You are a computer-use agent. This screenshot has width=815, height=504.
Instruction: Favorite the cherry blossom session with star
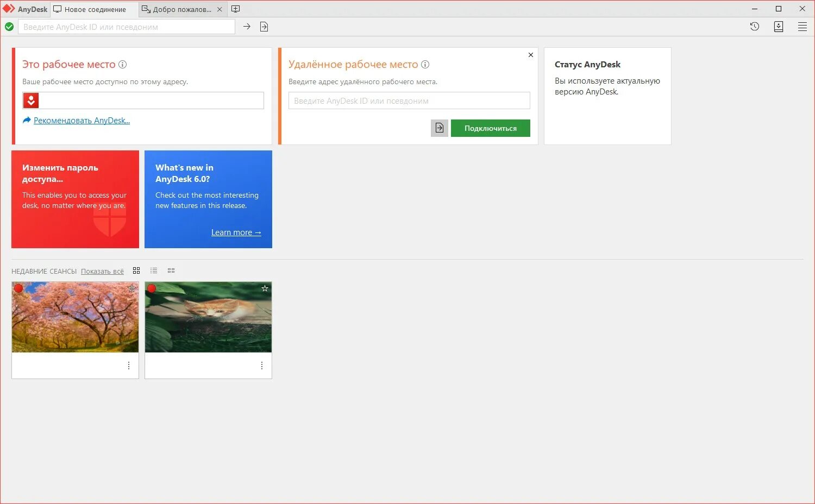[131, 288]
